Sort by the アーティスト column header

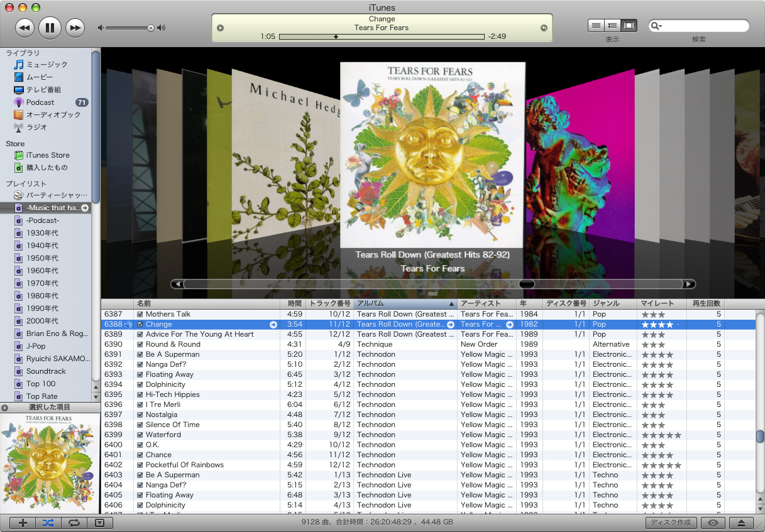487,303
